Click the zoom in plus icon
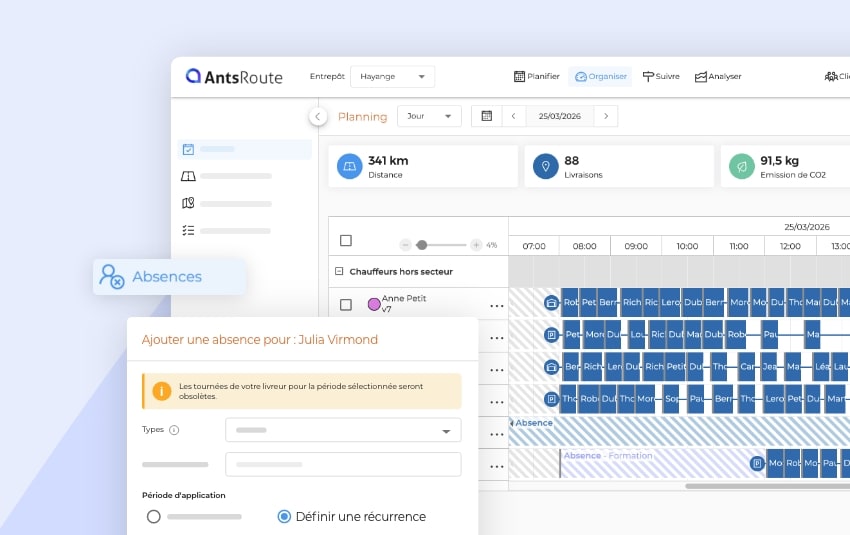The image size is (850, 535). point(476,245)
